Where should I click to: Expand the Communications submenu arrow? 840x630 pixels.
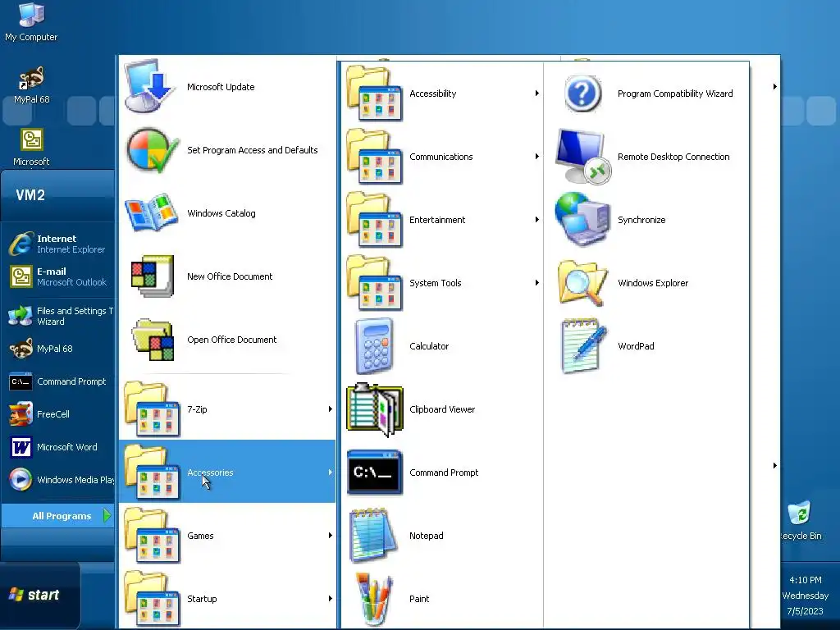536,157
